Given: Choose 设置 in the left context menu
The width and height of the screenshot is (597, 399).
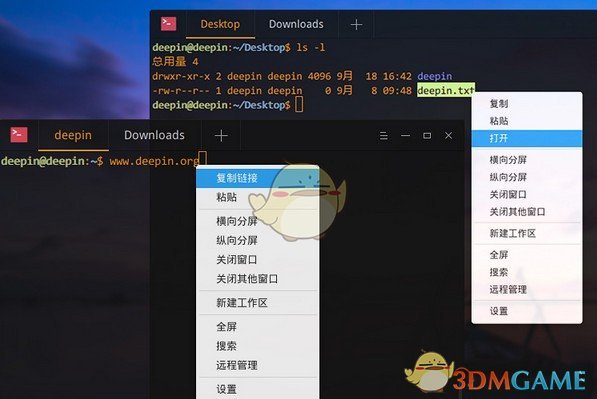Looking at the screenshot, I should point(258,389).
